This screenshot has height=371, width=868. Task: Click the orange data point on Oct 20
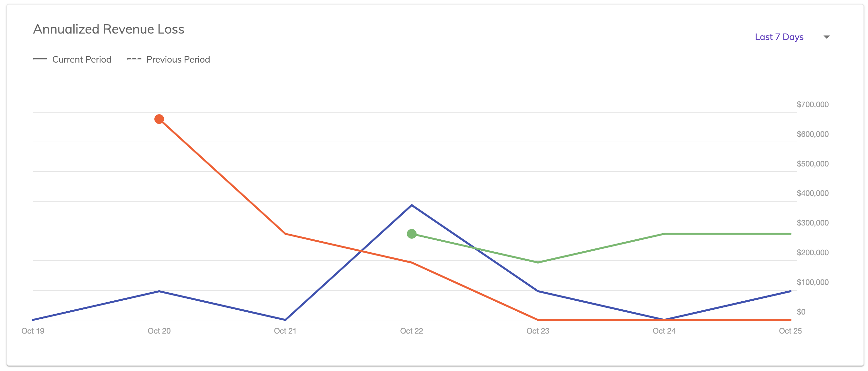159,119
